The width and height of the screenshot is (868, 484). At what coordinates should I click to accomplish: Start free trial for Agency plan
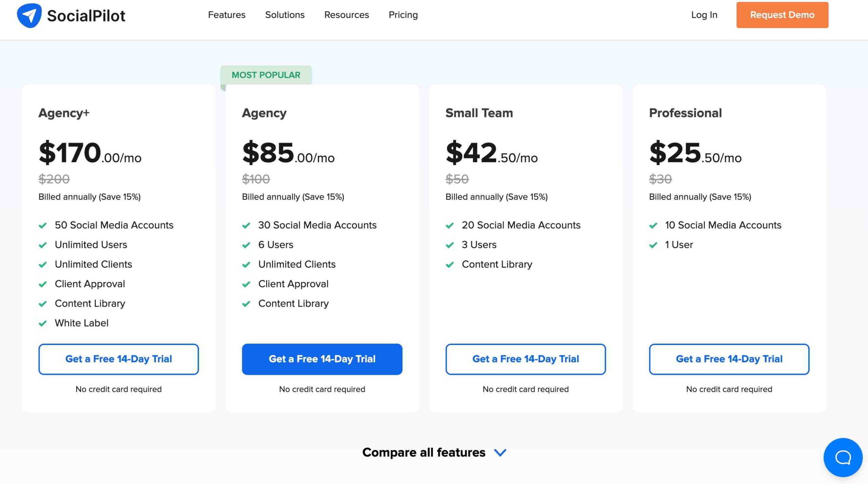(x=322, y=359)
